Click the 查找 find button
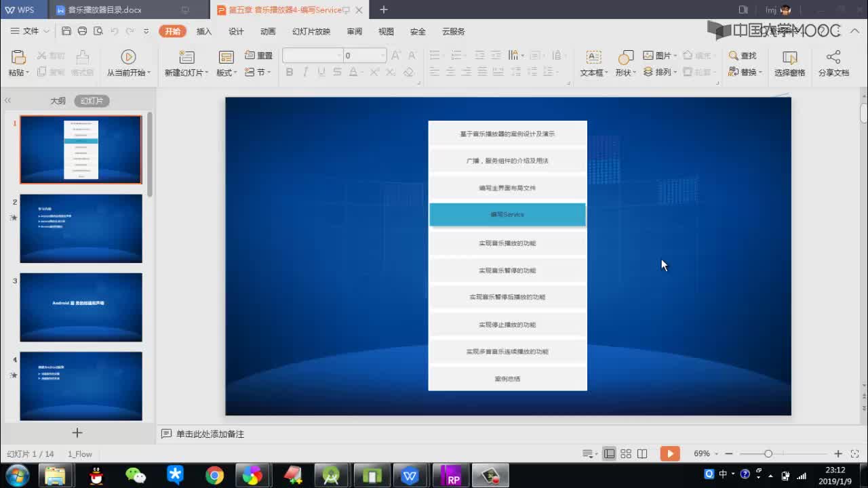Image resolution: width=868 pixels, height=488 pixels. pyautogui.click(x=743, y=56)
